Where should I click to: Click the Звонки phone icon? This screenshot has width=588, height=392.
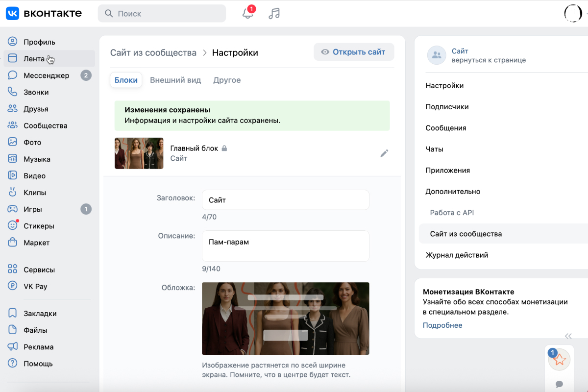point(13,92)
